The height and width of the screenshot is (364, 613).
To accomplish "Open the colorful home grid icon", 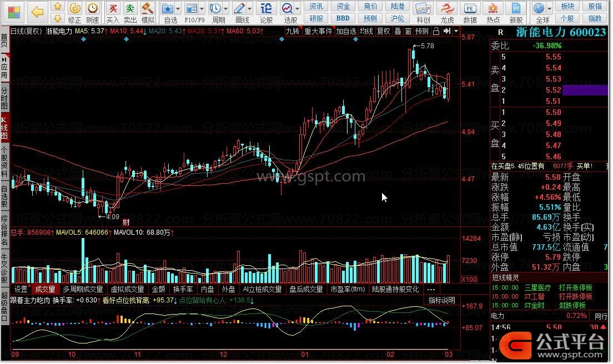I will point(14,13).
